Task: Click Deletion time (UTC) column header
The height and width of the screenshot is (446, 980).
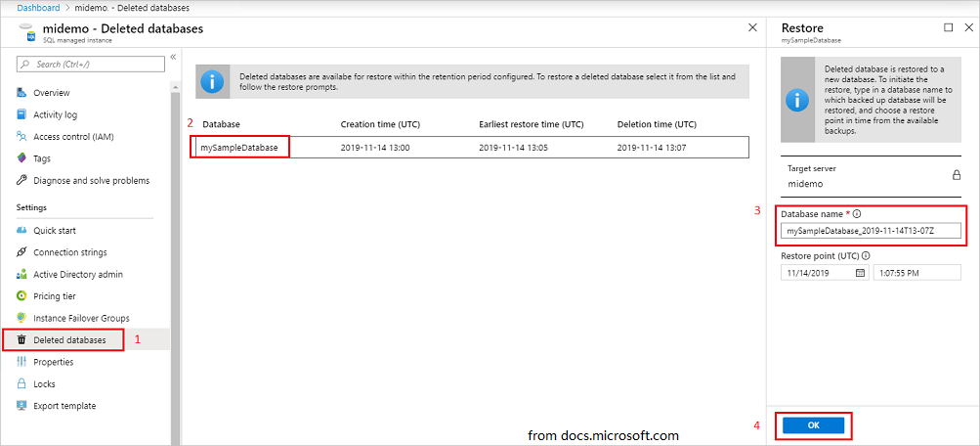Action: click(x=657, y=124)
